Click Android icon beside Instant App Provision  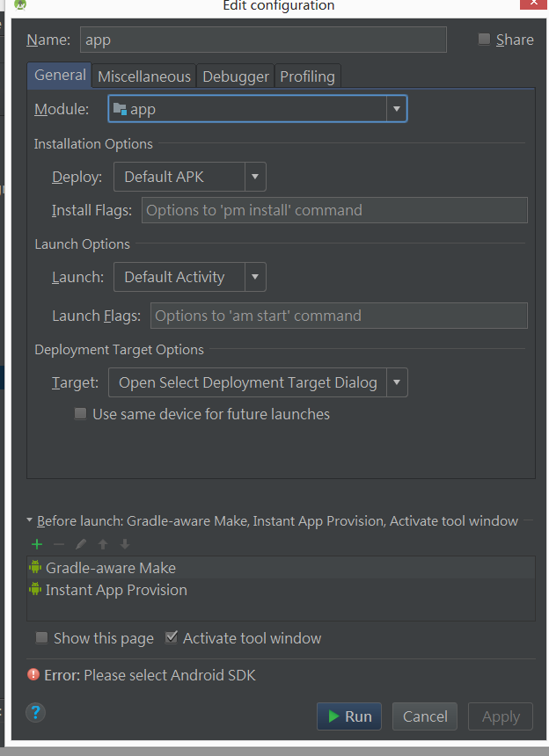click(35, 589)
